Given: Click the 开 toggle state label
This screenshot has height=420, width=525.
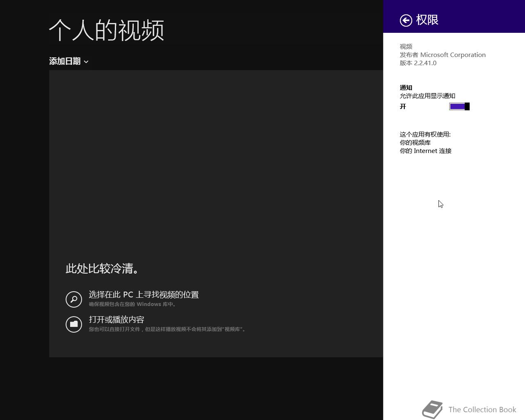Looking at the screenshot, I should [x=403, y=107].
